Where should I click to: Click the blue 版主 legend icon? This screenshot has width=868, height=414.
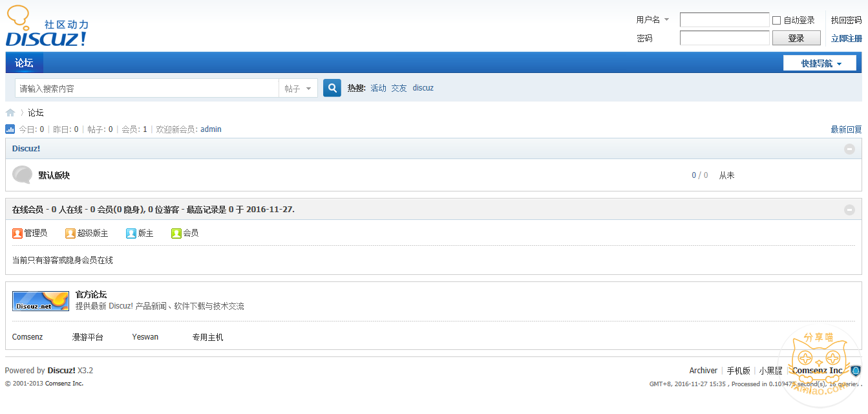click(131, 234)
